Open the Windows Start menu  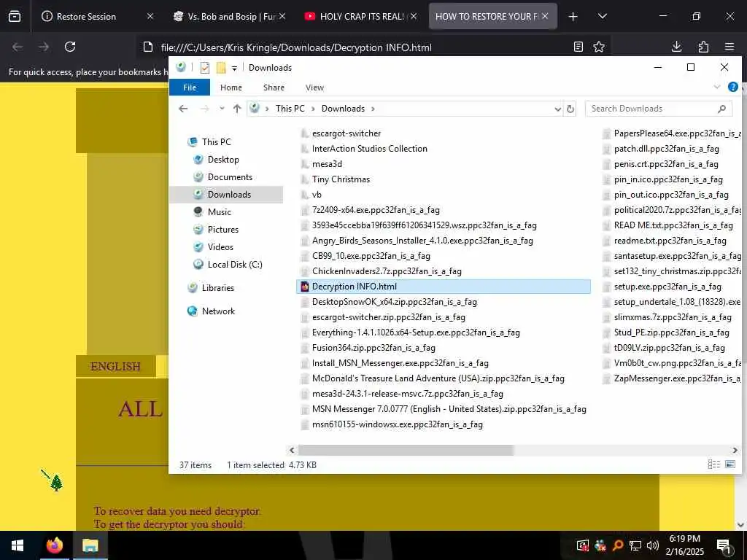[x=18, y=545]
